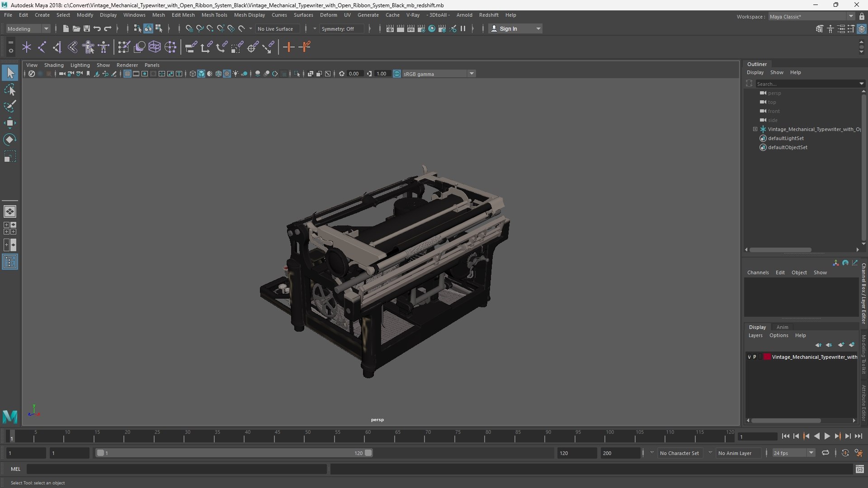Click the Save scene icon
The image size is (868, 488).
(87, 28)
